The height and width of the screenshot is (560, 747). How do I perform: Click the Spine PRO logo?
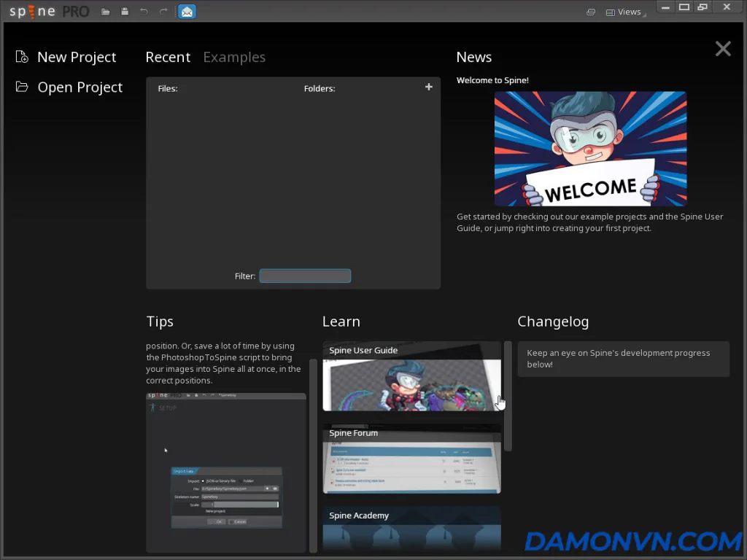pyautogui.click(x=49, y=12)
